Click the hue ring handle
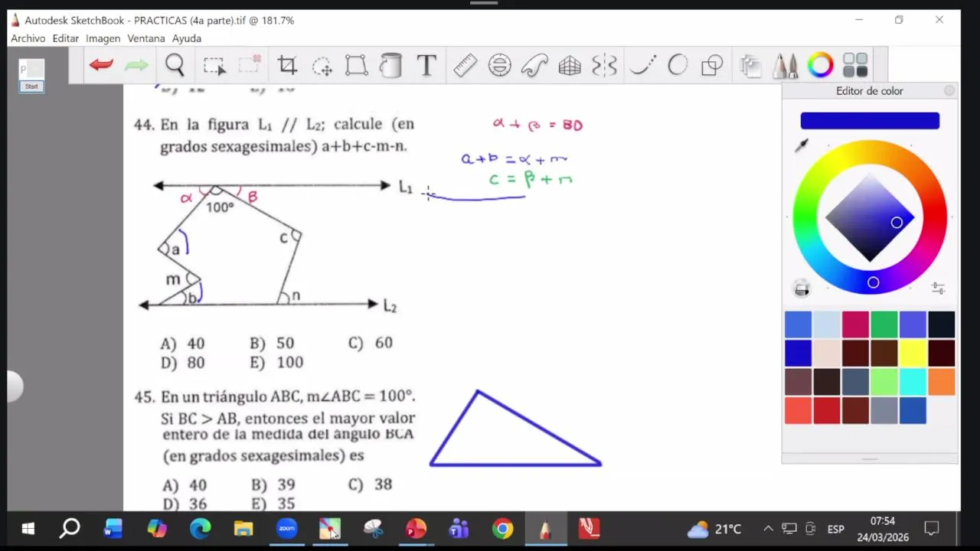The height and width of the screenshot is (551, 980). (873, 282)
